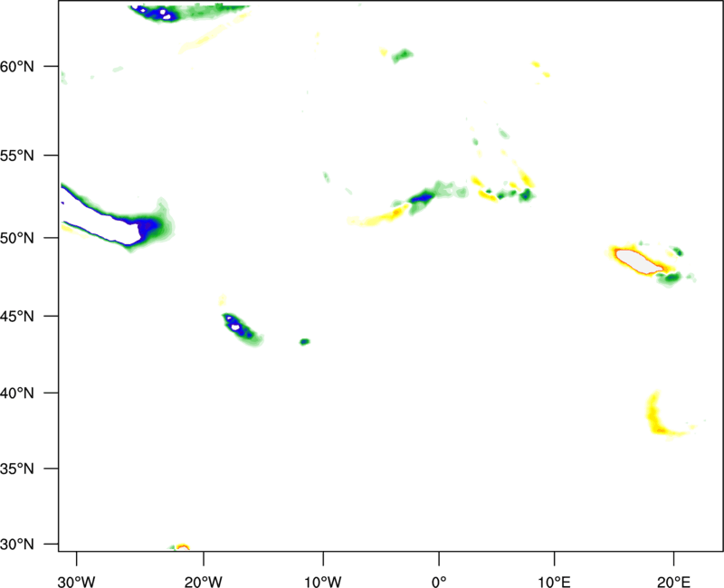Click the 0° longitude label
This screenshot has width=724, height=588.
(439, 582)
